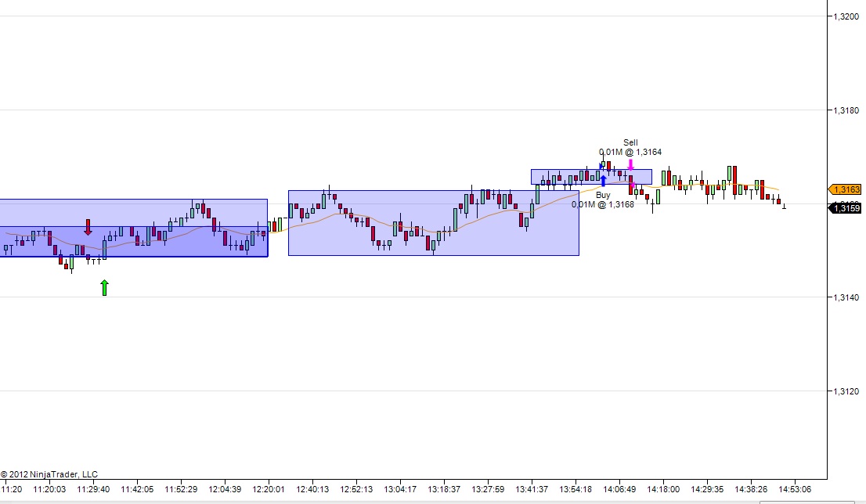The height and width of the screenshot is (504, 866).
Task: Click the 1,3200 price axis label
Action: point(846,16)
